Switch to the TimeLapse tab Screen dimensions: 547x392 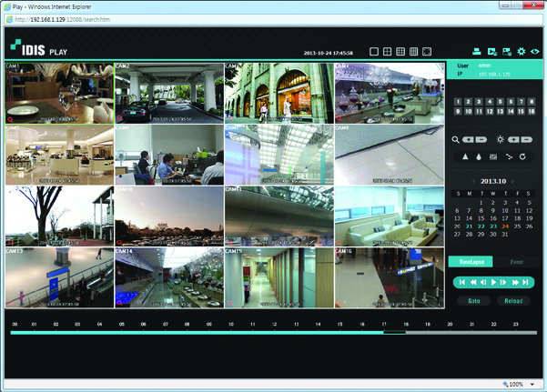pyautogui.click(x=471, y=261)
